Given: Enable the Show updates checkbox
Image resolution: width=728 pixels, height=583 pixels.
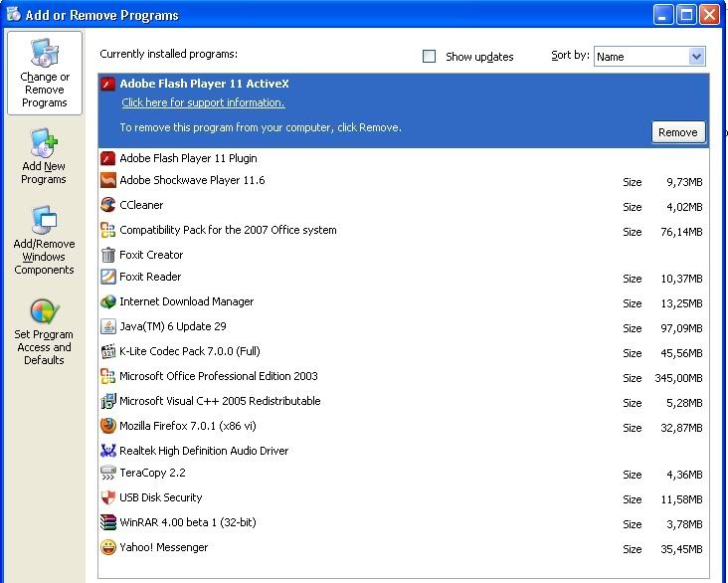Looking at the screenshot, I should 430,57.
